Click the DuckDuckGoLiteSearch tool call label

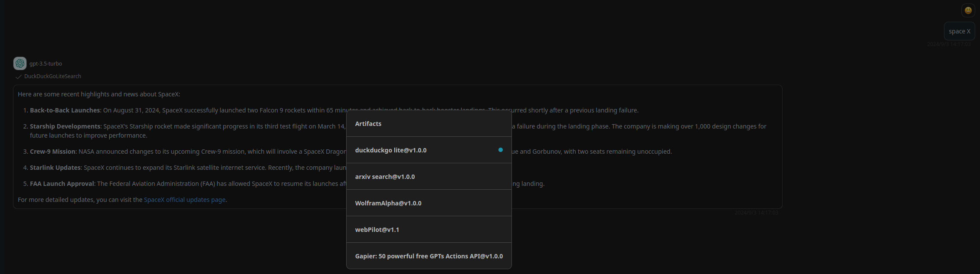click(52, 76)
